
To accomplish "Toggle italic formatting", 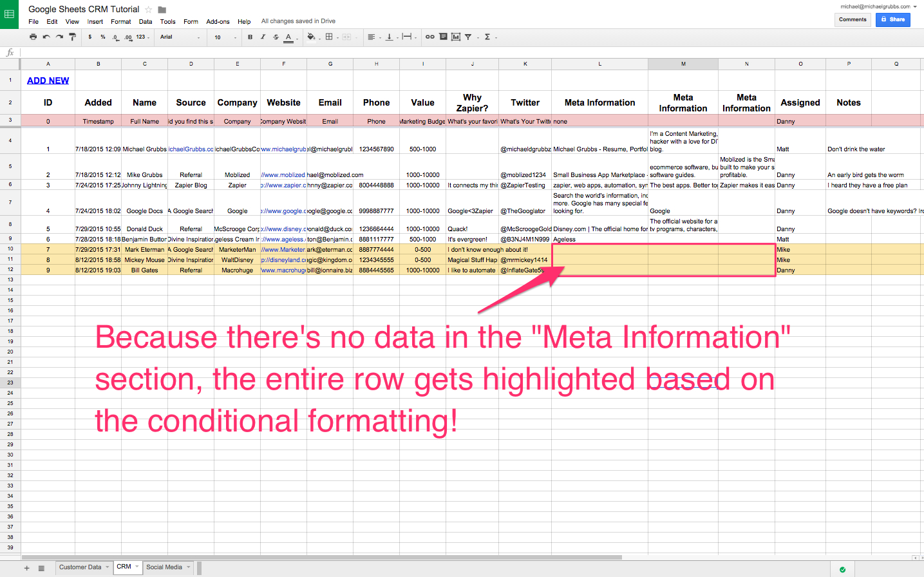I will 263,37.
